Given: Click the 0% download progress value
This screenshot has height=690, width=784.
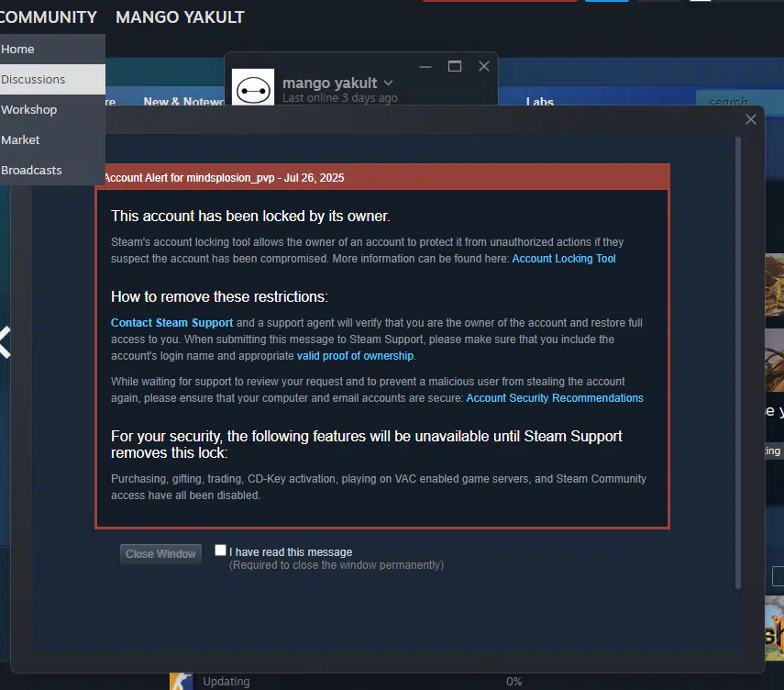Looking at the screenshot, I should 513,681.
